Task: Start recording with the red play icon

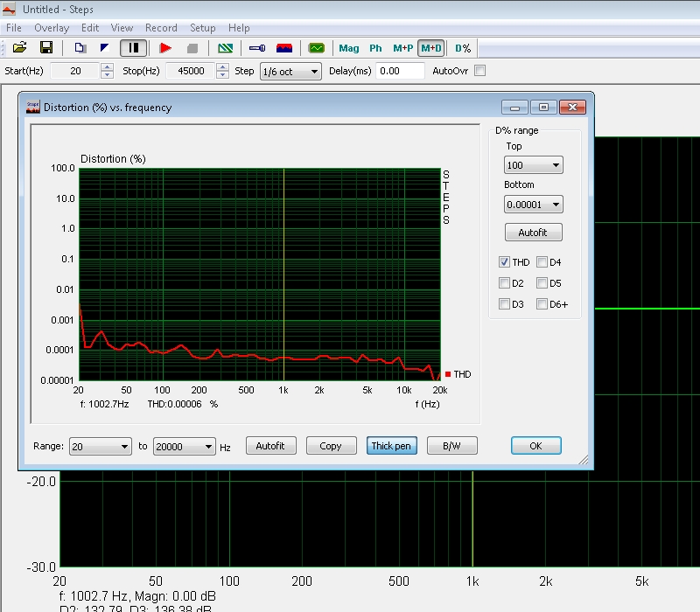Action: coord(165,48)
